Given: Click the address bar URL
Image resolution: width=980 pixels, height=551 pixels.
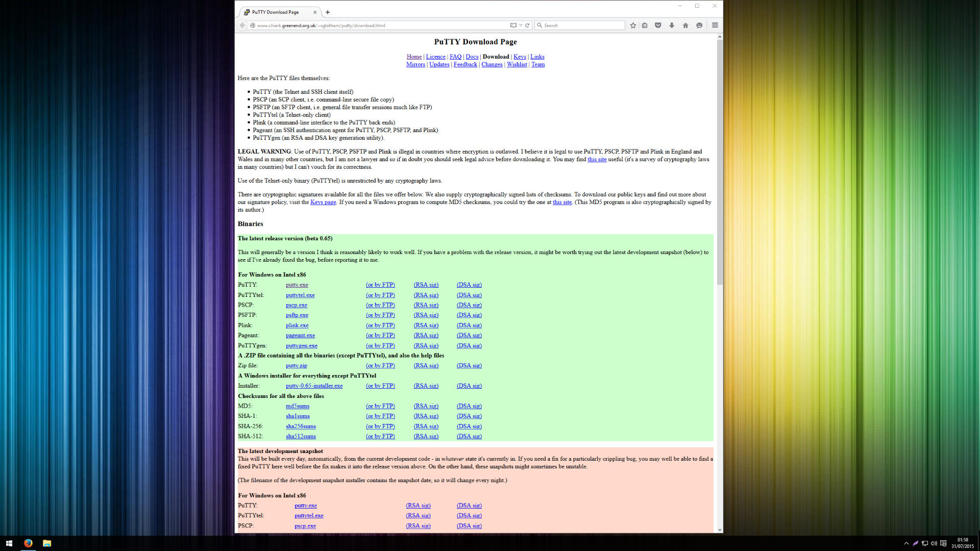Looking at the screenshot, I should point(321,26).
